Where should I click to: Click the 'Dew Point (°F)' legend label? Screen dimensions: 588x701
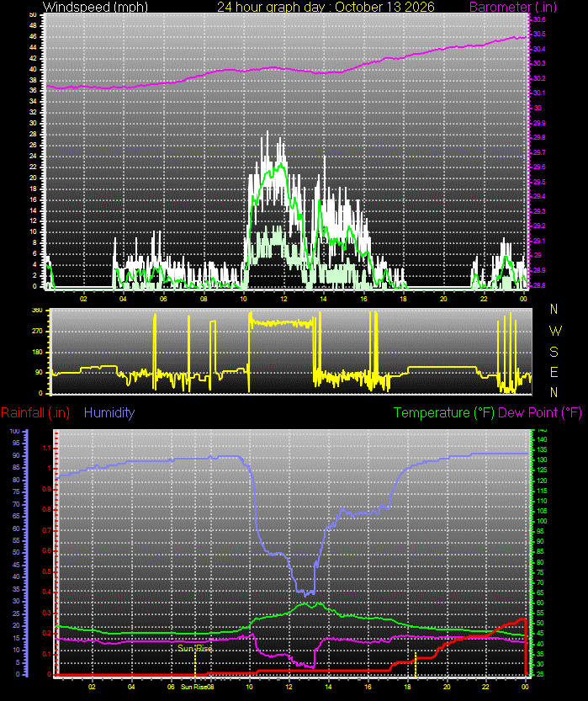(540, 412)
